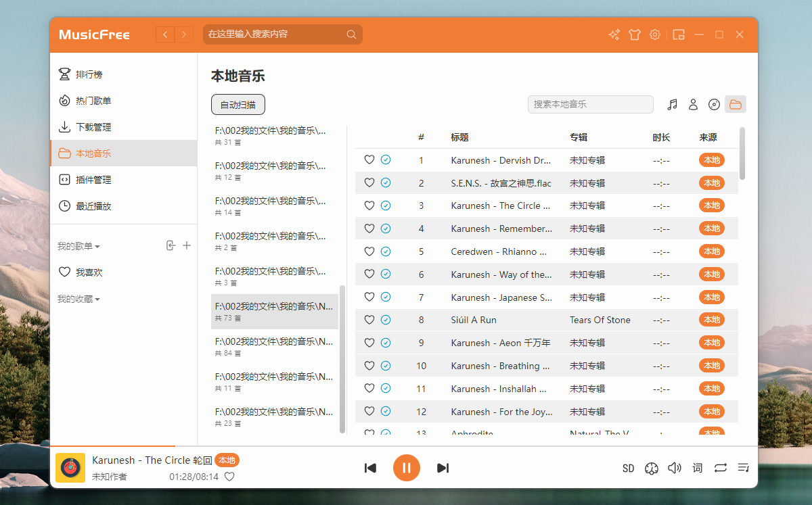Toggle the lyrics display button

[697, 468]
